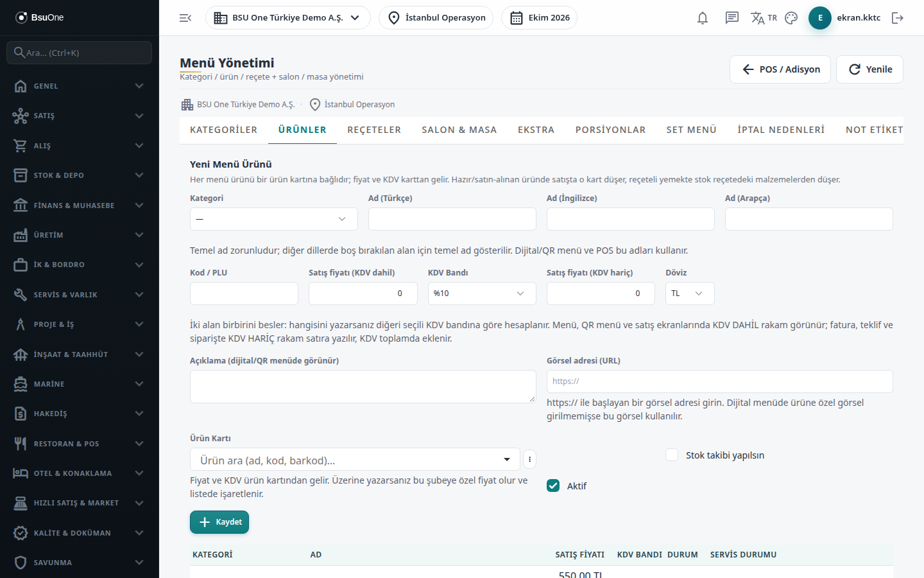This screenshot has width=924, height=578.
Task: Click the ekran.kktc user avatar
Action: [820, 18]
